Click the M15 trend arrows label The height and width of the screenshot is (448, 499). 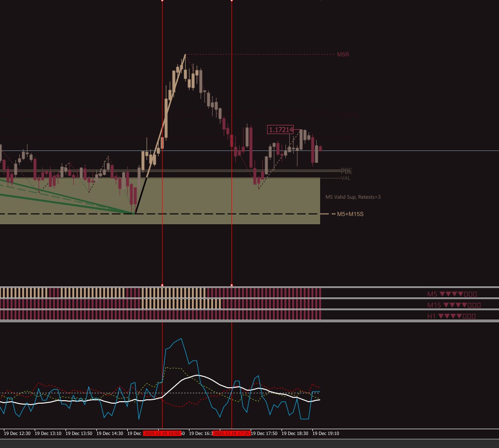[454, 305]
